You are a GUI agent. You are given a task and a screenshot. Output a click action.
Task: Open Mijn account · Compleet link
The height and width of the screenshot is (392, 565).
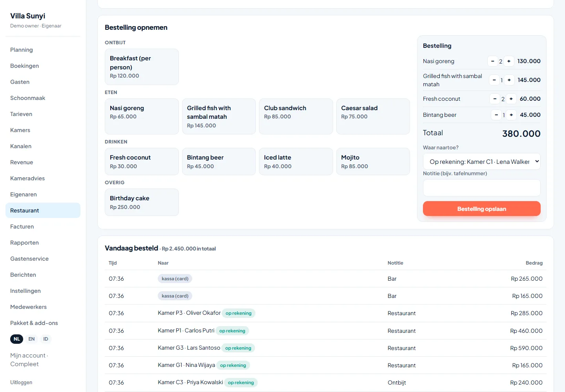pos(29,360)
